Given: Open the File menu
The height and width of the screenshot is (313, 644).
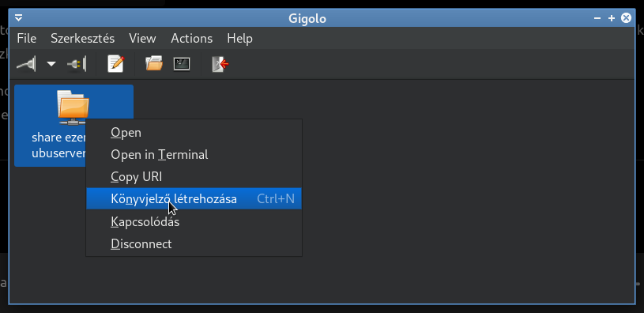Looking at the screenshot, I should coord(27,39).
